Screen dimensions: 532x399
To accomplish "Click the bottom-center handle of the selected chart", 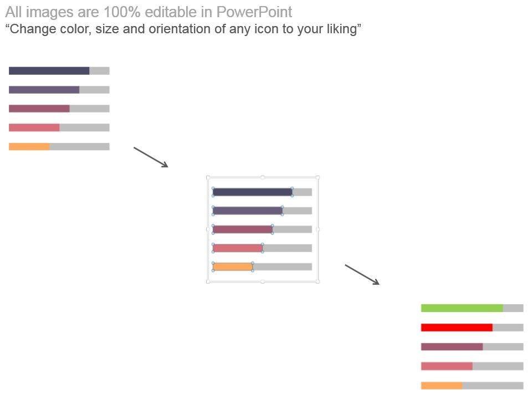I will pyautogui.click(x=263, y=282).
